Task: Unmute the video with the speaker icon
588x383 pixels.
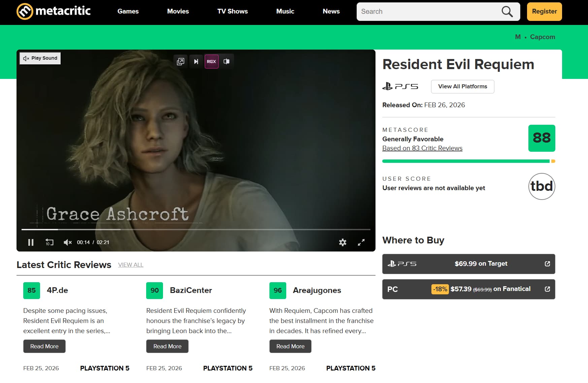Action: click(67, 242)
